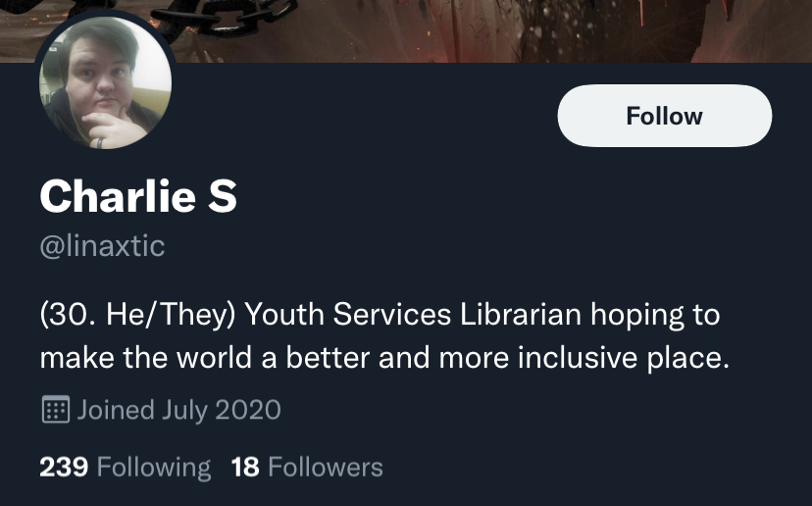Screen dimensions: 812x506
Task: Click the display name Charlie S
Action: [138, 196]
